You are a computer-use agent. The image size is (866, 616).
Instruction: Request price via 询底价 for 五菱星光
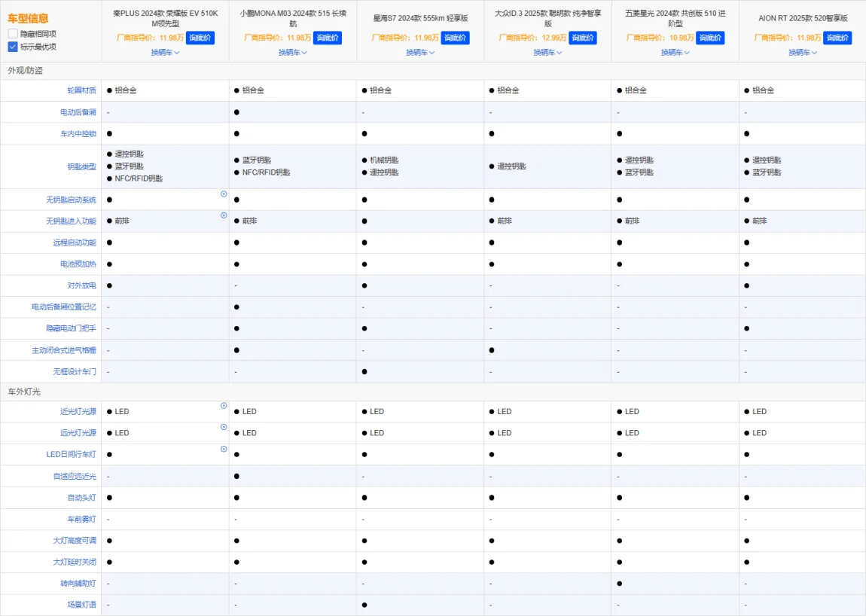click(x=710, y=38)
